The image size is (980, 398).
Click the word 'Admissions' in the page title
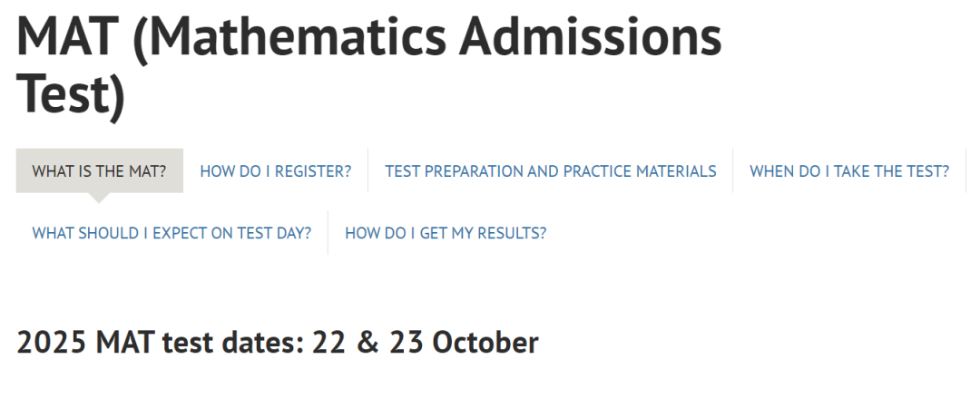tap(590, 38)
